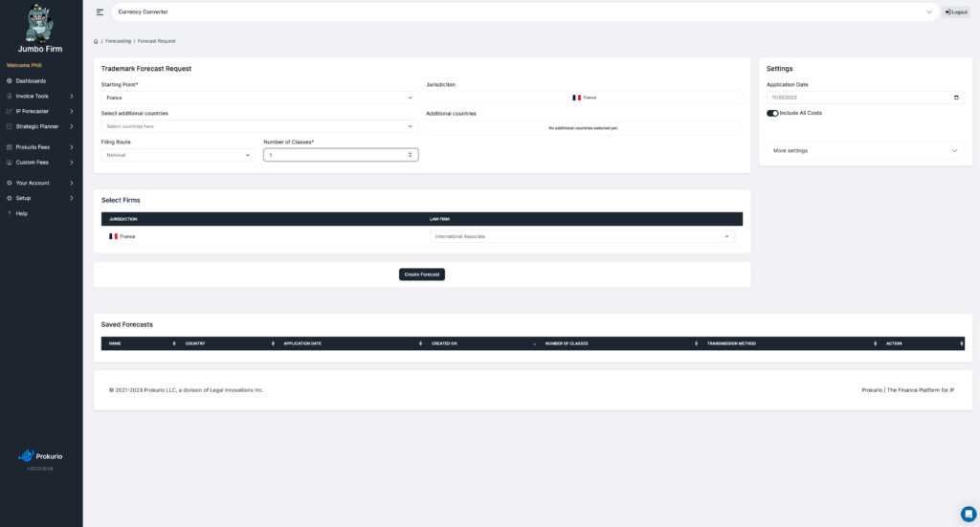
Task: Expand the More settings section
Action: tap(865, 150)
